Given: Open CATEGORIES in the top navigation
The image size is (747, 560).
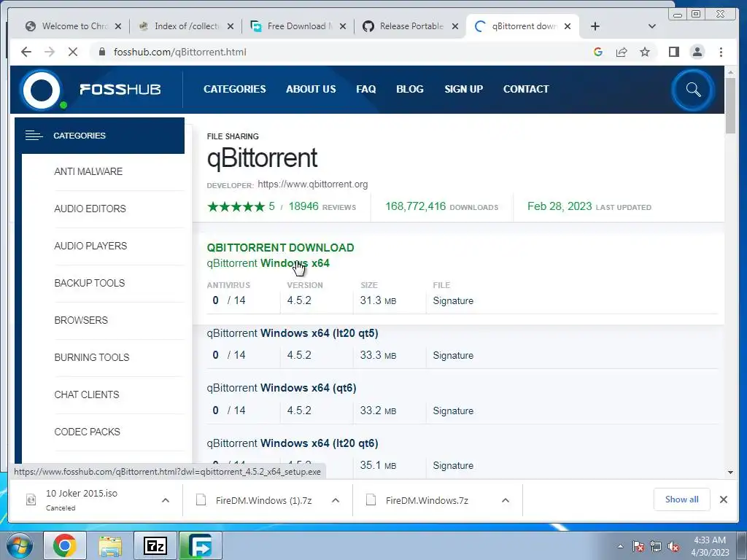Looking at the screenshot, I should pyautogui.click(x=234, y=89).
